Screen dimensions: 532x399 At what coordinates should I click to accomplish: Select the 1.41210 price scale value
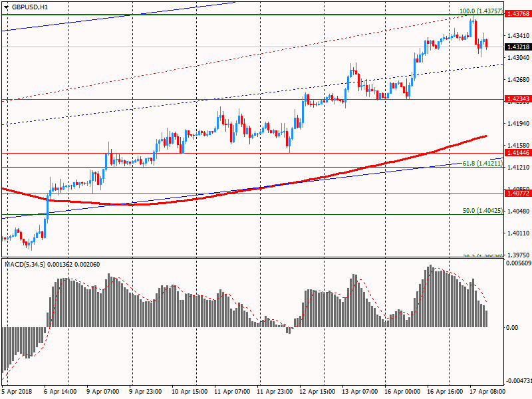(519, 168)
